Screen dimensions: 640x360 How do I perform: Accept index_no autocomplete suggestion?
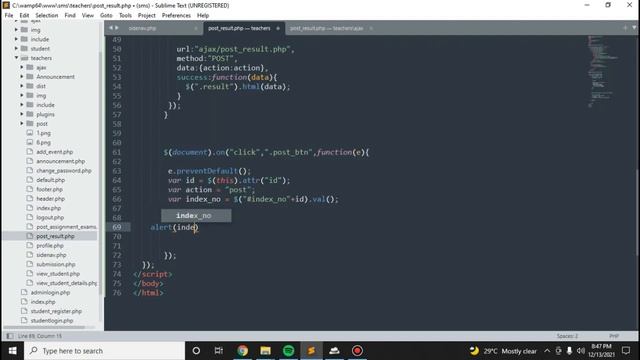click(196, 216)
